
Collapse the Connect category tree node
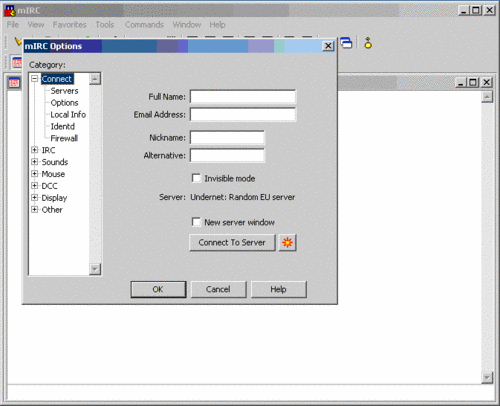34,79
